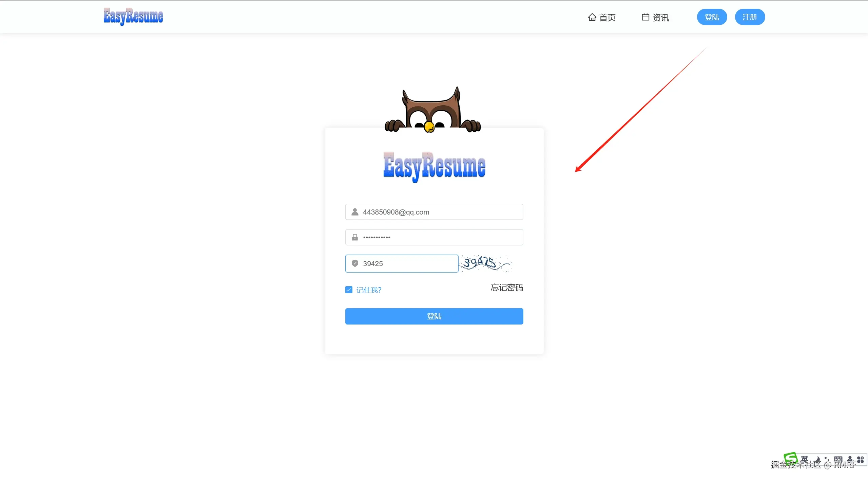Screen dimensions: 868x481
Task: Uncheck the 记住我 checkbox
Action: pos(349,290)
